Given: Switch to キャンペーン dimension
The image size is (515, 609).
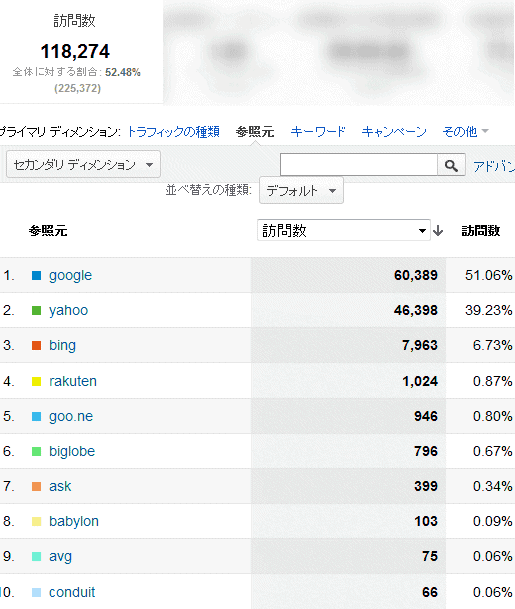Looking at the screenshot, I should (394, 132).
